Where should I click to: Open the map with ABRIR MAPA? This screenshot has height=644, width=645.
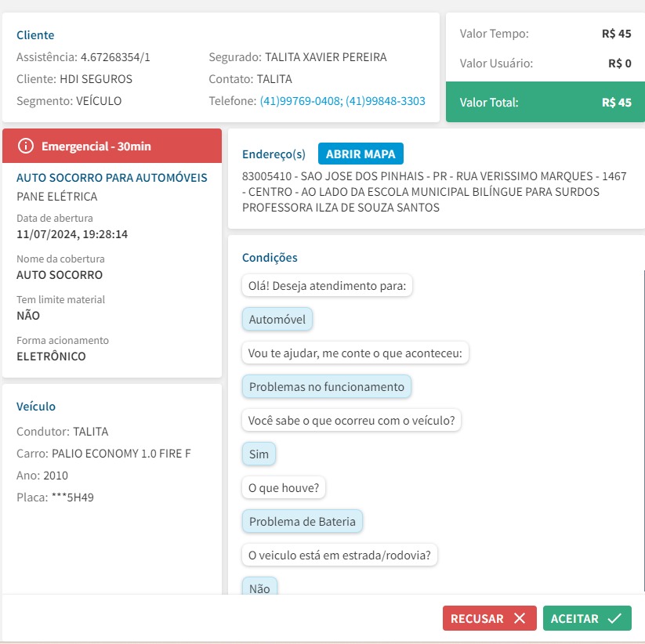click(x=361, y=154)
